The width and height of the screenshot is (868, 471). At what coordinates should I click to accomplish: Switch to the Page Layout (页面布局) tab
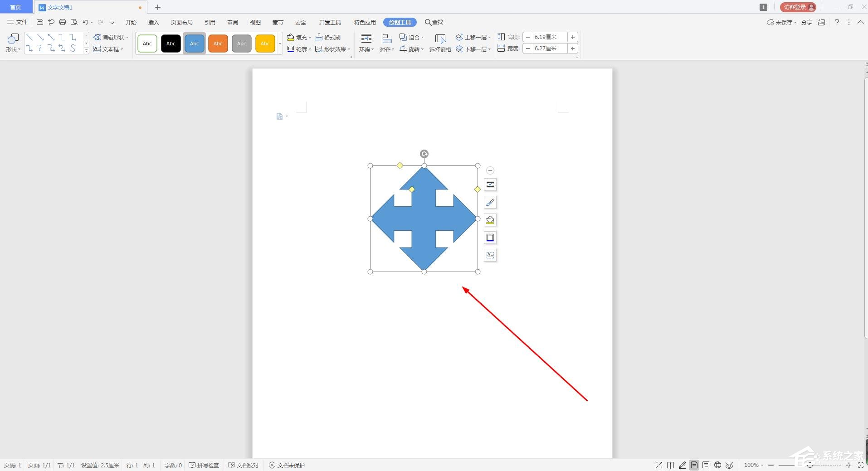[x=181, y=22]
